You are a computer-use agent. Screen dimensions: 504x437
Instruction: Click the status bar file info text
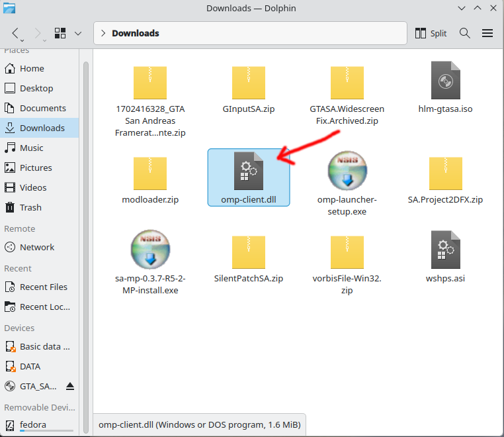(200, 425)
